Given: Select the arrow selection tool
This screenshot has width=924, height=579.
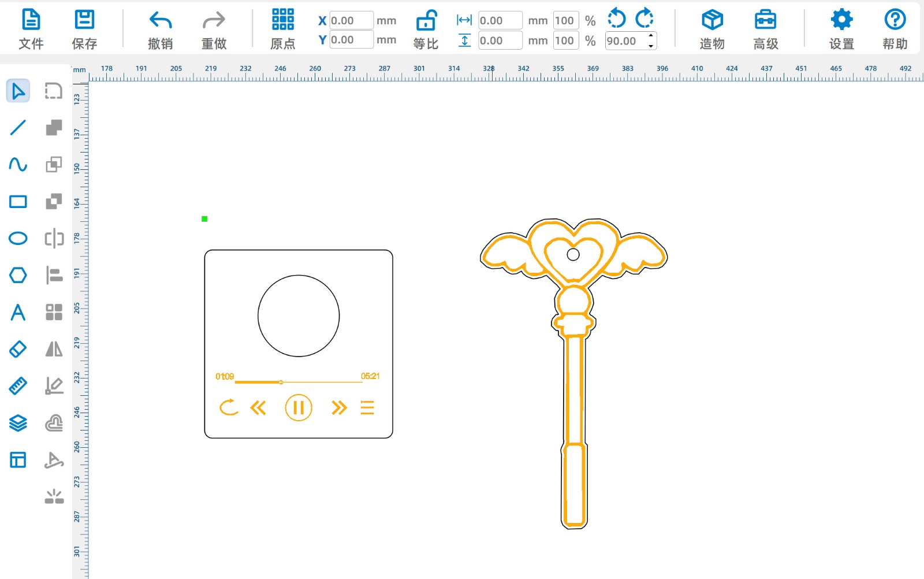Looking at the screenshot, I should click(18, 91).
